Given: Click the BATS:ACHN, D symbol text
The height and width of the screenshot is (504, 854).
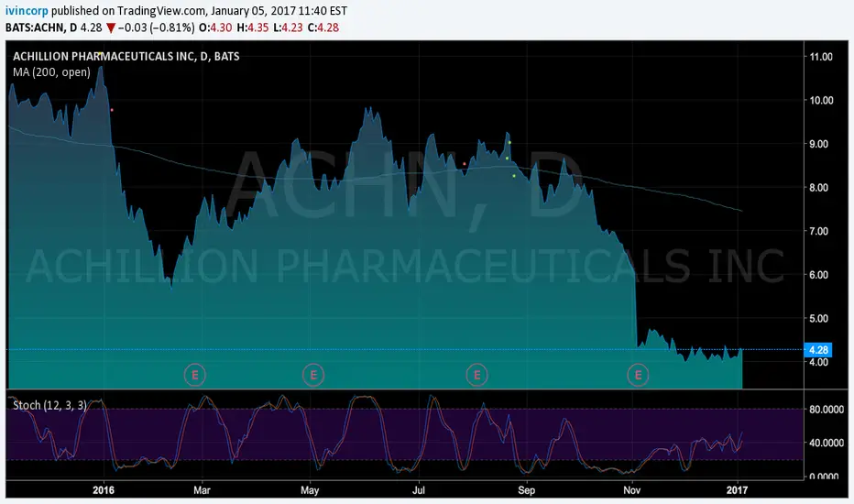Looking at the screenshot, I should tap(41, 27).
